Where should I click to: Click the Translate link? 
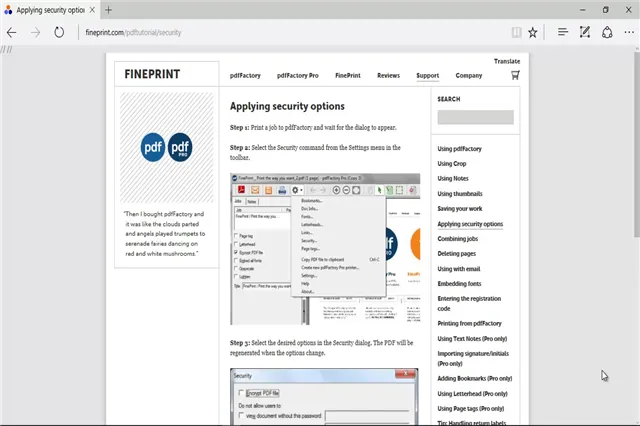507,61
